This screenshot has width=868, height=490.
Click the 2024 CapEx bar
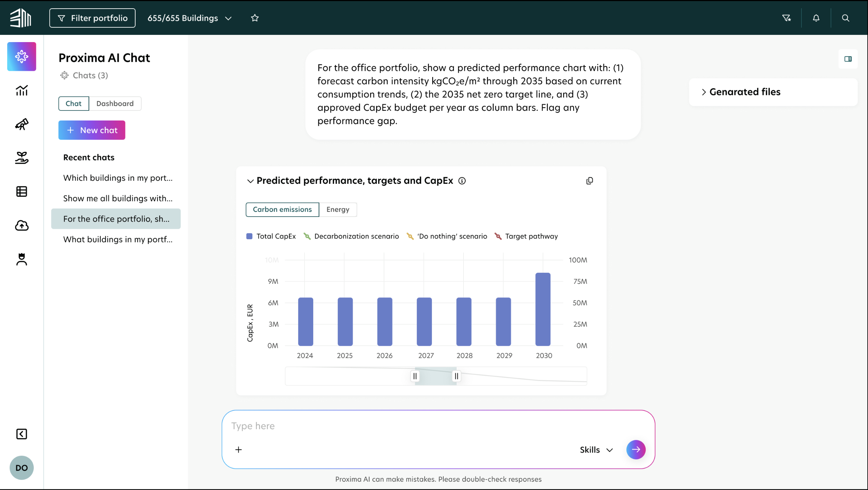(x=306, y=322)
